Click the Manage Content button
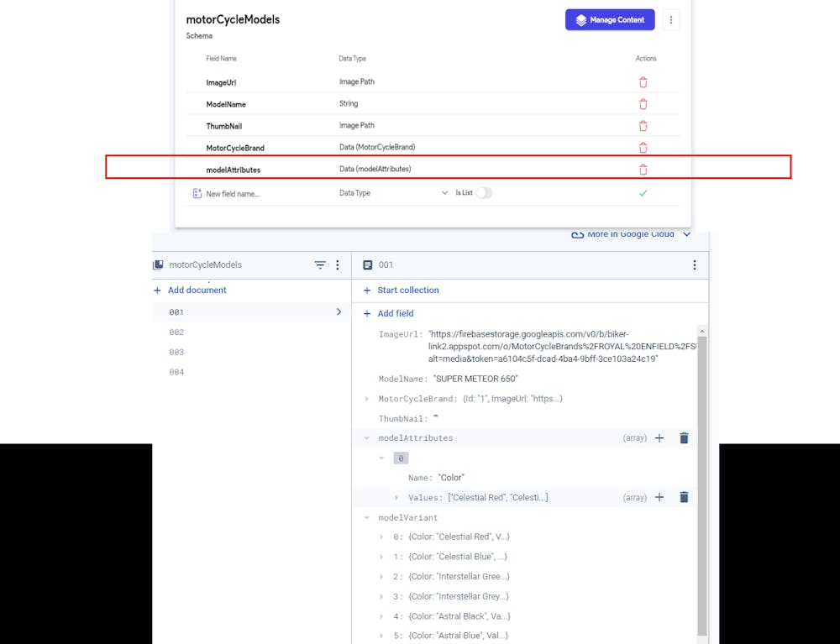840x644 pixels. 610,19
